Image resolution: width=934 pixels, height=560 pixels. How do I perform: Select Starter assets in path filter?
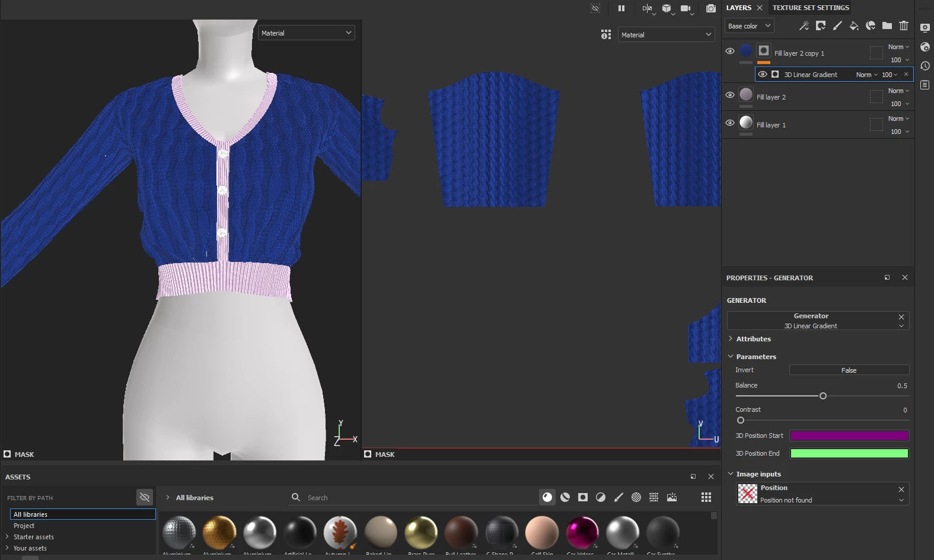34,537
